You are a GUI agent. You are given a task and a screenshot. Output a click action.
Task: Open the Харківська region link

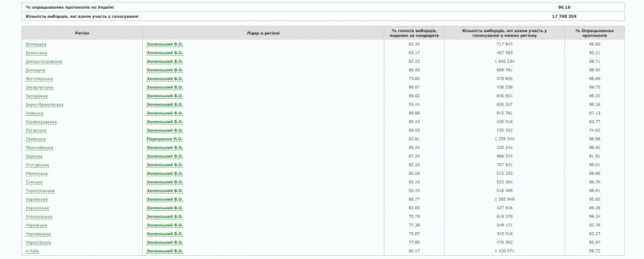click(x=37, y=199)
